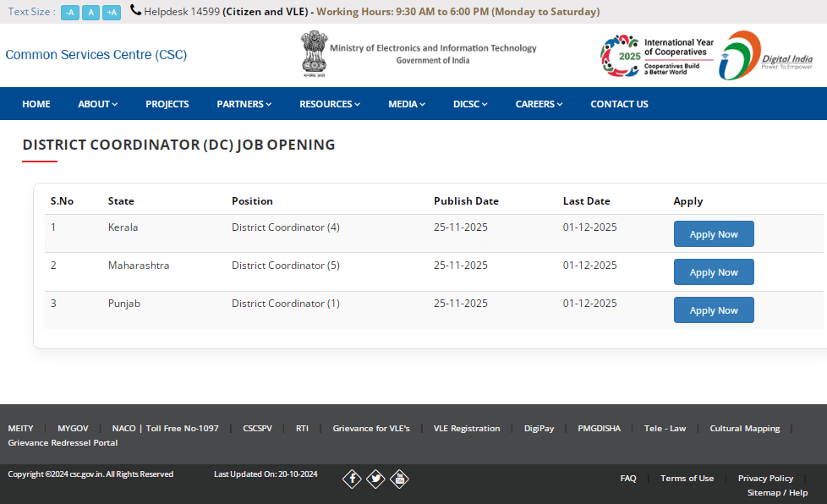Open the RESOURCES dropdown
This screenshot has width=827, height=504.
point(329,103)
